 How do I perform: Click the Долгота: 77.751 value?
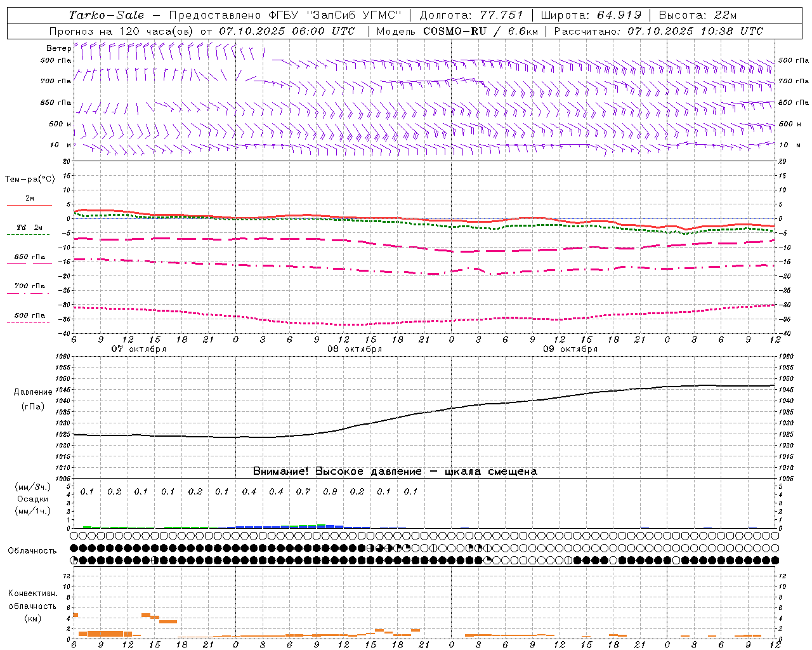pyautogui.click(x=471, y=15)
